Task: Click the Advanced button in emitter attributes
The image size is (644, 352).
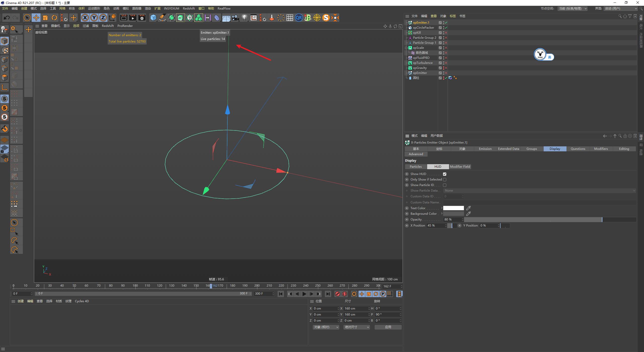Action: point(416,154)
